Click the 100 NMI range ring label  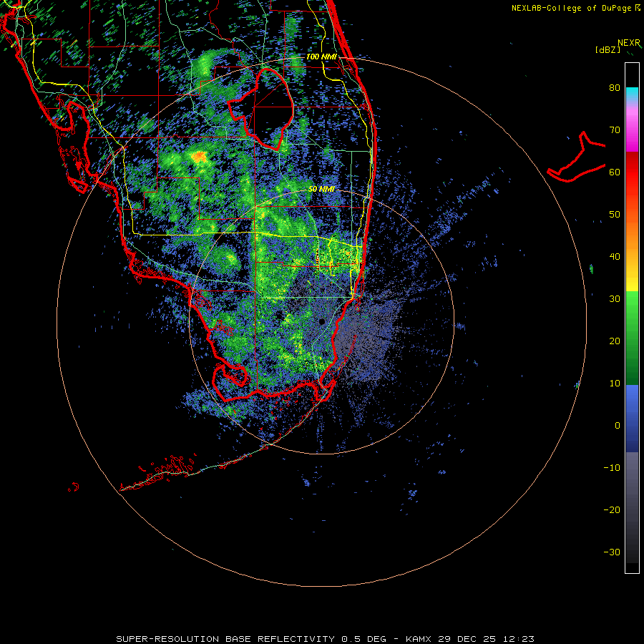321,57
